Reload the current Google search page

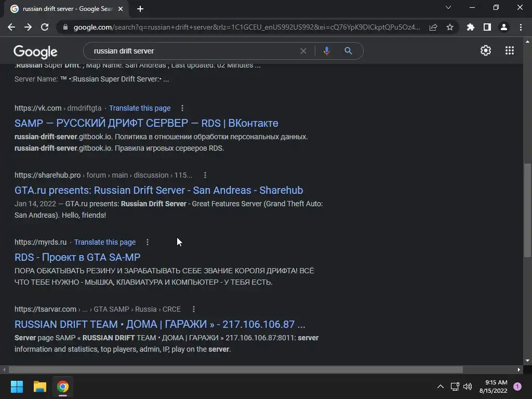pyautogui.click(x=45, y=27)
